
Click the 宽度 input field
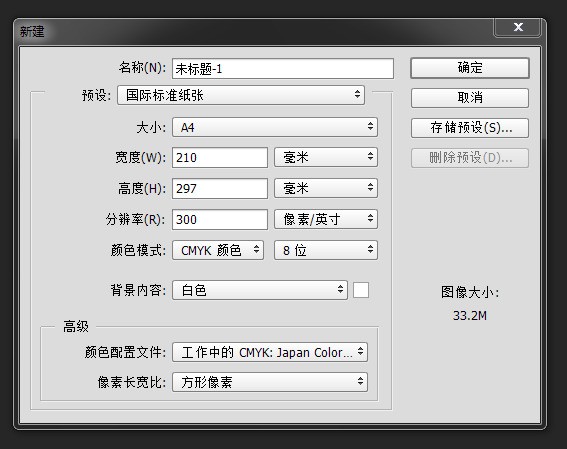(220, 158)
